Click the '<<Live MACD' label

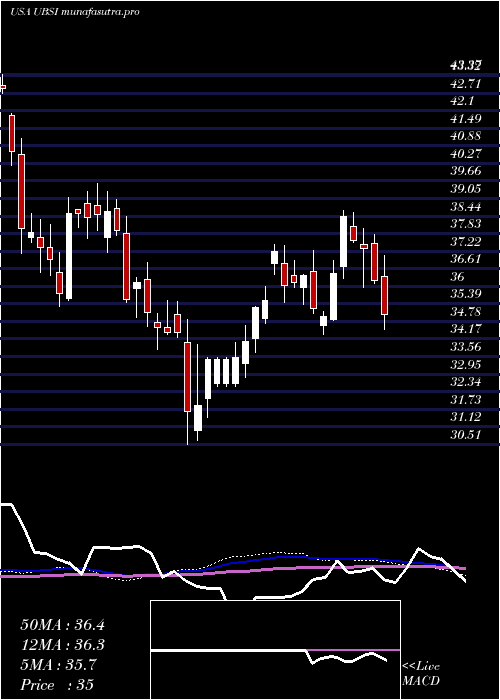[x=421, y=674]
